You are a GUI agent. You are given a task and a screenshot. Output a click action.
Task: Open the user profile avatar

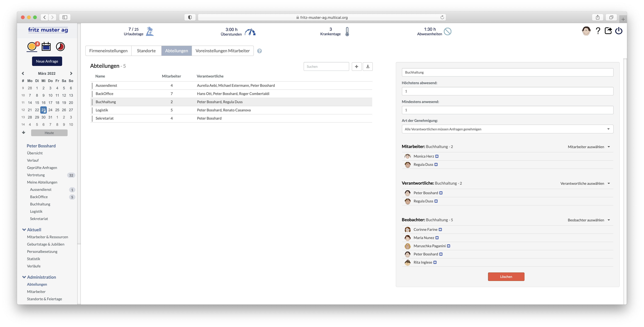[586, 31]
